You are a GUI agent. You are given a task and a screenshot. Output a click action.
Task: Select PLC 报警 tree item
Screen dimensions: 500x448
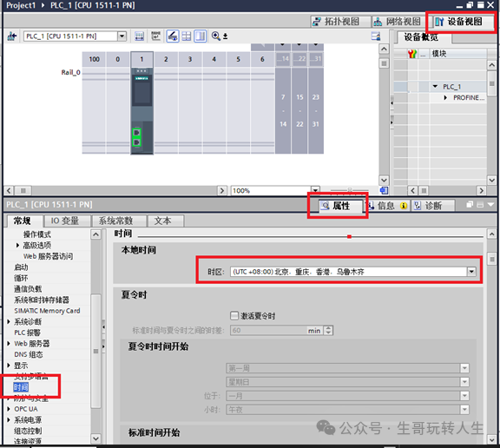(x=28, y=333)
